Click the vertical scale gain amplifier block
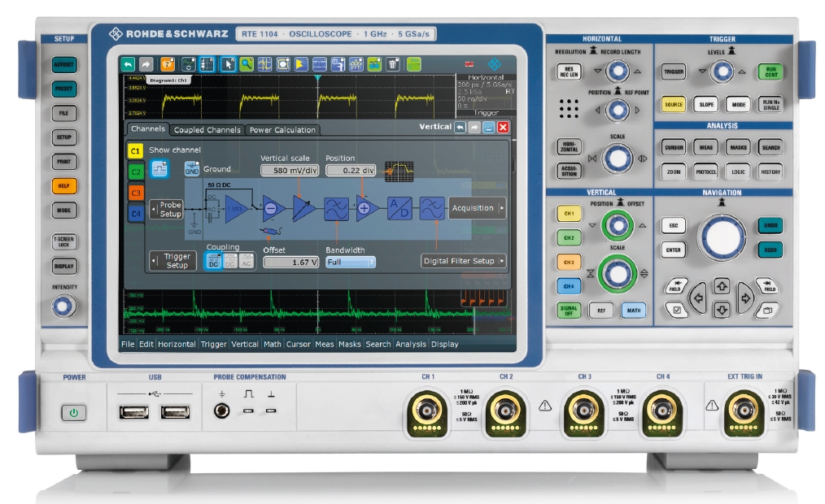Image resolution: width=825 pixels, height=504 pixels. pyautogui.click(x=303, y=208)
